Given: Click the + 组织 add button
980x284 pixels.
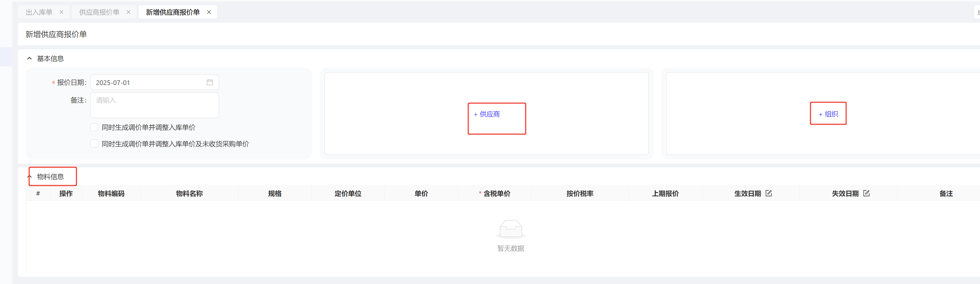Looking at the screenshot, I should pyautogui.click(x=828, y=114).
